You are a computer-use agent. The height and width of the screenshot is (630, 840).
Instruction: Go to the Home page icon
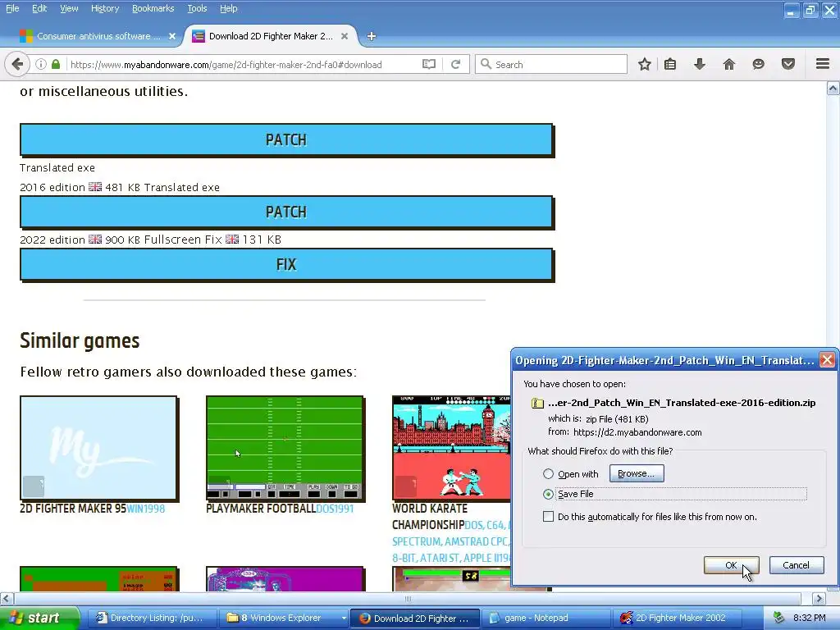pyautogui.click(x=728, y=64)
